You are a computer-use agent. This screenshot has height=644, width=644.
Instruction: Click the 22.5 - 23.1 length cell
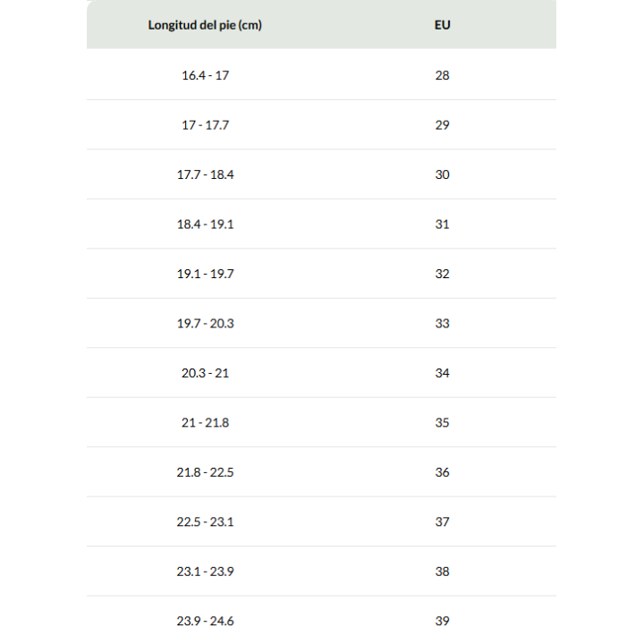point(205,522)
